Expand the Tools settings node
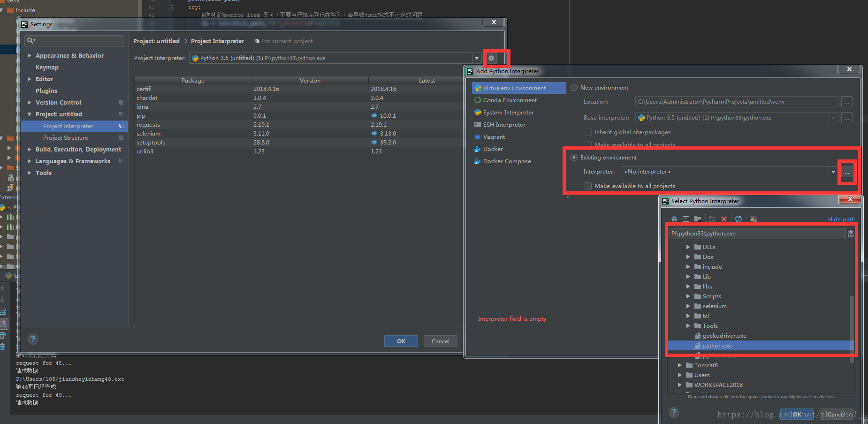 coord(30,173)
